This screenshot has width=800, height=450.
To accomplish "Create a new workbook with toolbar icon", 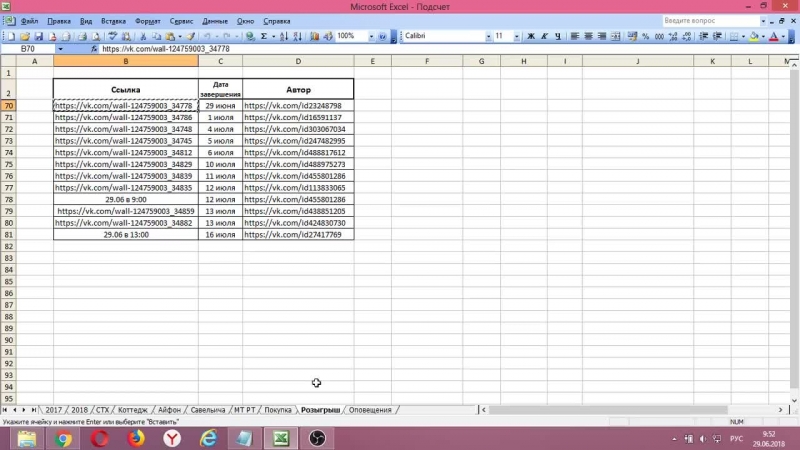I will pos(11,36).
